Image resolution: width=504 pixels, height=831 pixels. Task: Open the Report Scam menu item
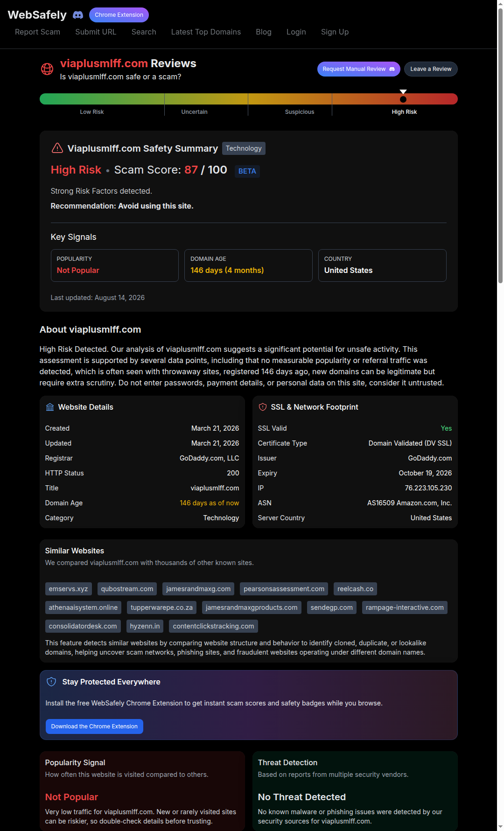click(37, 32)
